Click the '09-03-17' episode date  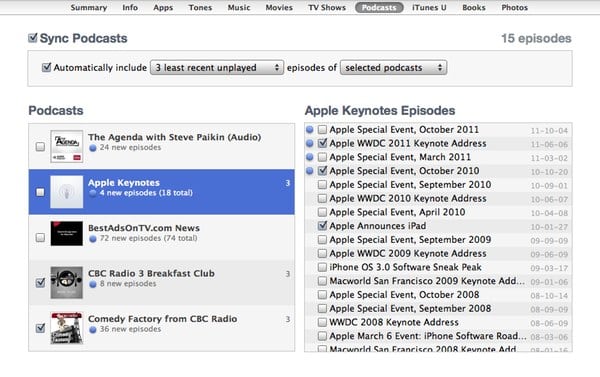549,269
